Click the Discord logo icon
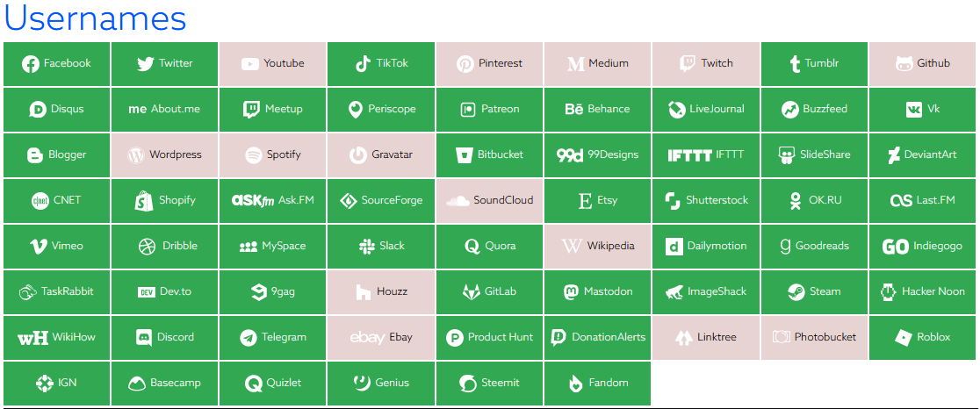The height and width of the screenshot is (409, 980). pos(144,338)
